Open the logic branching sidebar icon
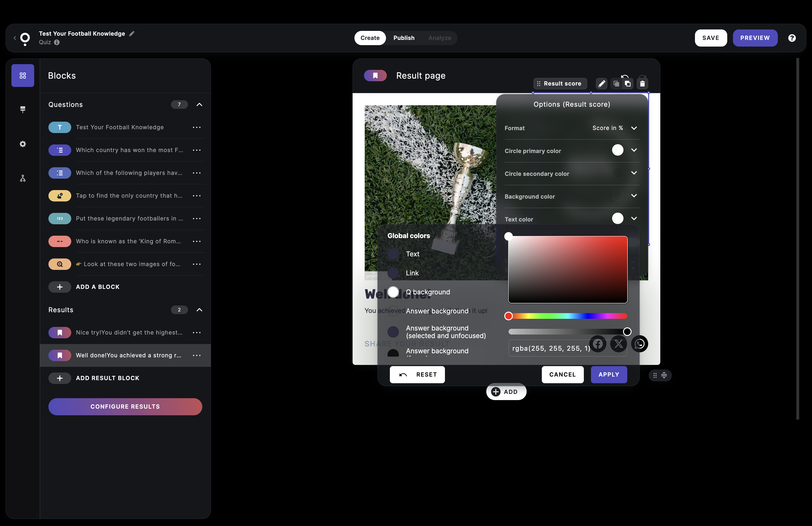Screen dimensions: 812x526 (23, 178)
